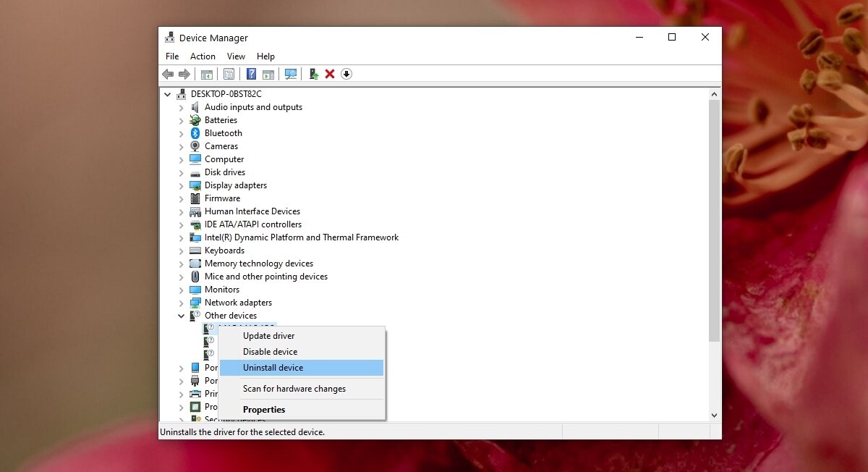Open Help using the question mark toolbar icon
Viewport: 868px width, 472px height.
click(251, 73)
